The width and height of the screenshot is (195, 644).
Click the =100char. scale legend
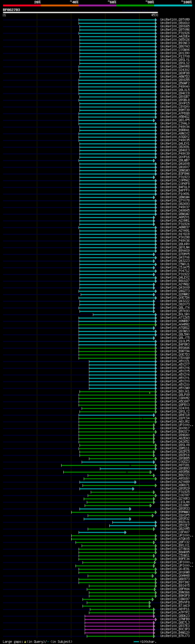pyautogui.click(x=145, y=642)
